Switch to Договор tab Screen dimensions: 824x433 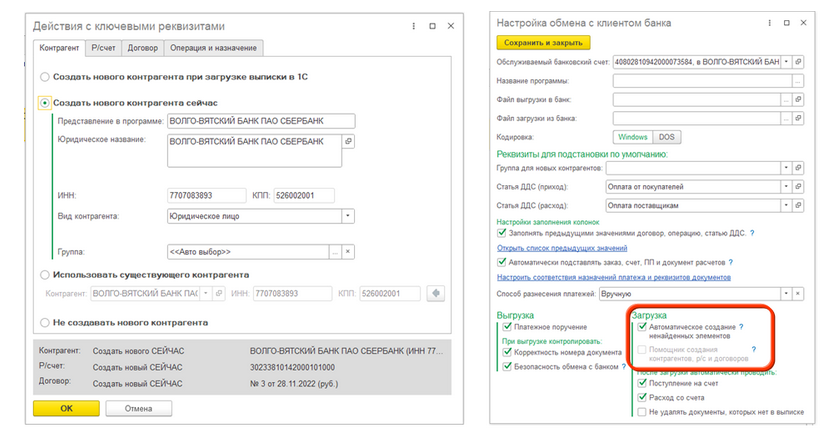(142, 48)
